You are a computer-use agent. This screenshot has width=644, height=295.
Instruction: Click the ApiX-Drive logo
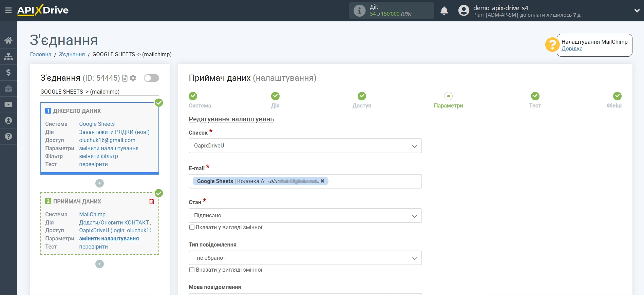click(43, 10)
